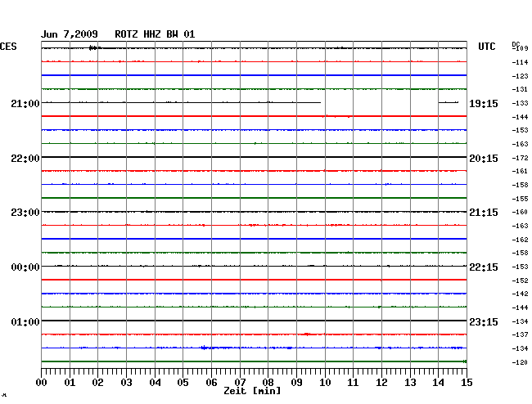Click the DC offset value "-133"
Viewport: 532px width, 404px height.
point(520,103)
